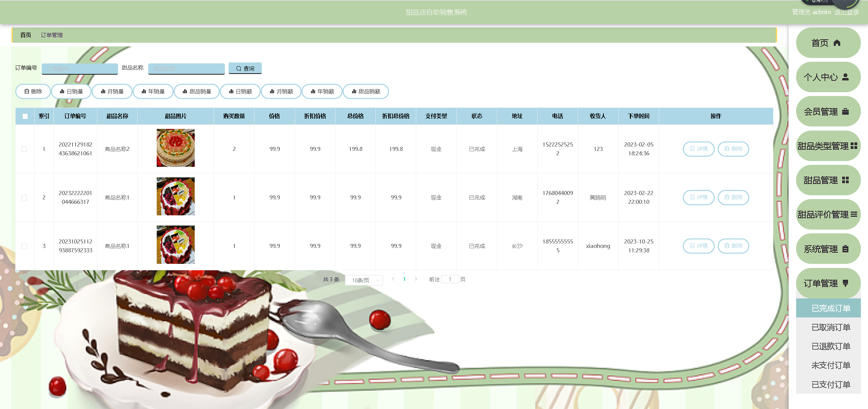Image resolution: width=868 pixels, height=409 pixels.
Task: Click the person icon beside 个人中心
Action: (x=845, y=77)
